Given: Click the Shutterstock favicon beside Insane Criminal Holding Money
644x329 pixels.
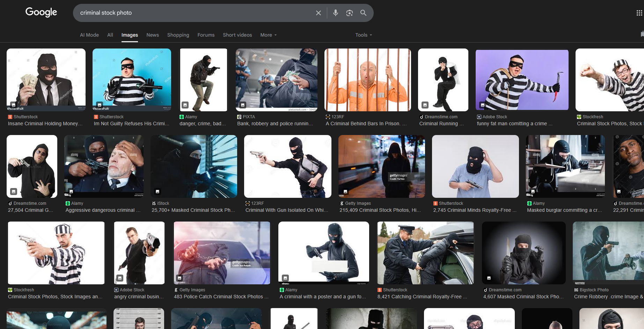Looking at the screenshot, I should pyautogui.click(x=10, y=117).
